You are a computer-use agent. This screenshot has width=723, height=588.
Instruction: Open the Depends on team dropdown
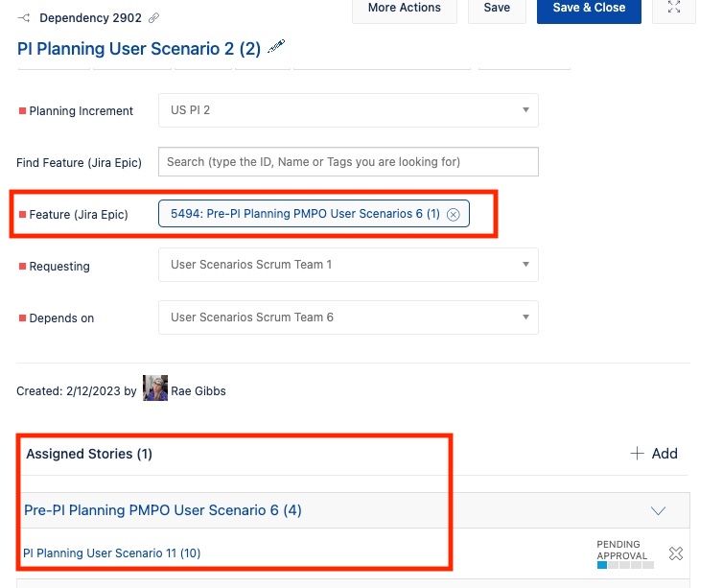348,318
